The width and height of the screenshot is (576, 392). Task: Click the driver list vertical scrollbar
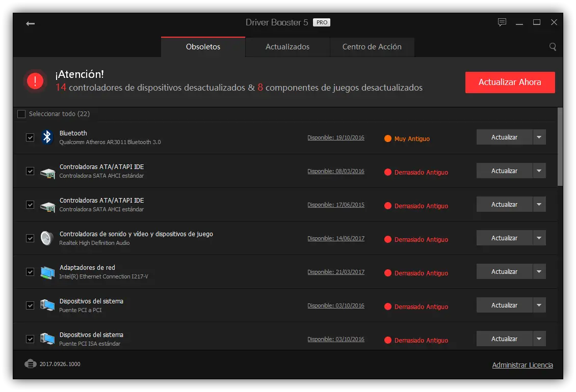click(560, 147)
